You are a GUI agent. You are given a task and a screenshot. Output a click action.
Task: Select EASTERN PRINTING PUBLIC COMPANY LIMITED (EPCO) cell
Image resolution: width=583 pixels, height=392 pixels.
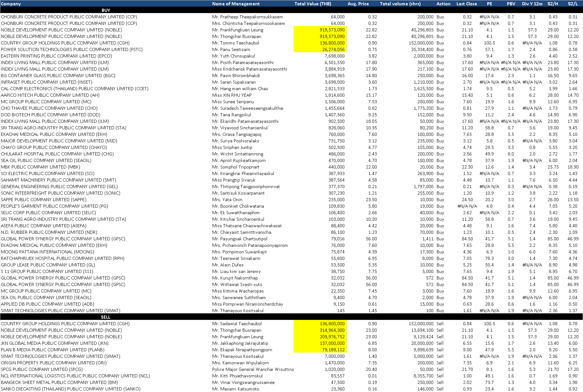pyautogui.click(x=56, y=56)
